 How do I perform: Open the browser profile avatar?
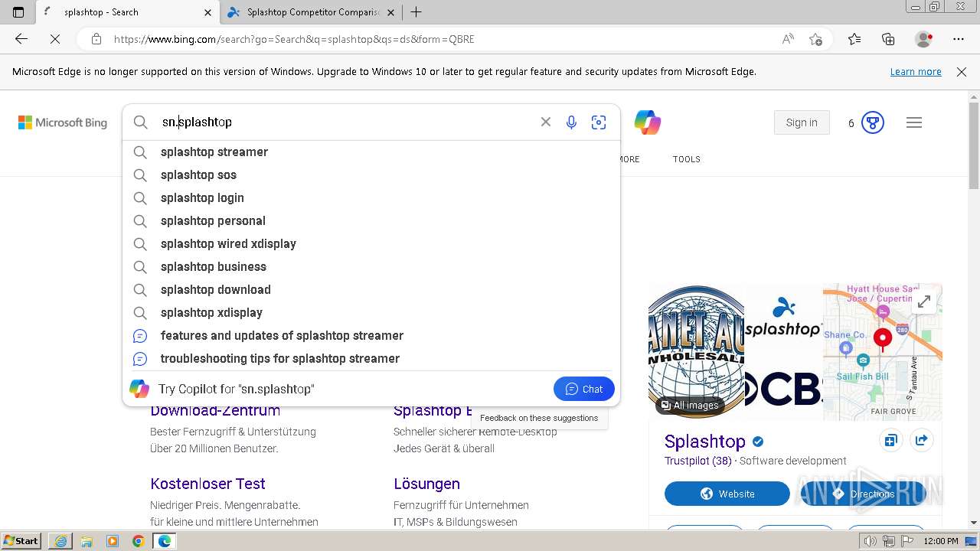coord(923,39)
